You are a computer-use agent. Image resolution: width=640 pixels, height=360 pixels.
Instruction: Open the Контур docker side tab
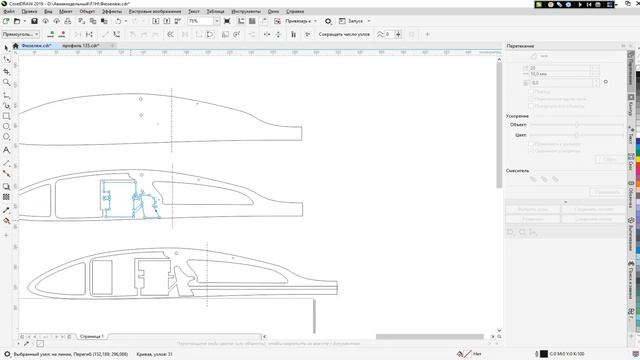(631, 106)
